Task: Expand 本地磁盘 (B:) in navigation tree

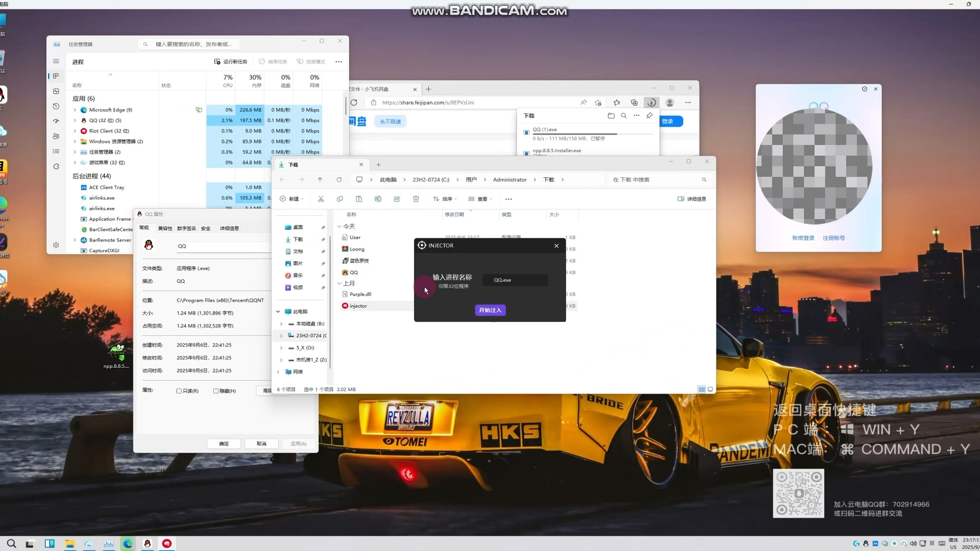Action: [x=281, y=324]
